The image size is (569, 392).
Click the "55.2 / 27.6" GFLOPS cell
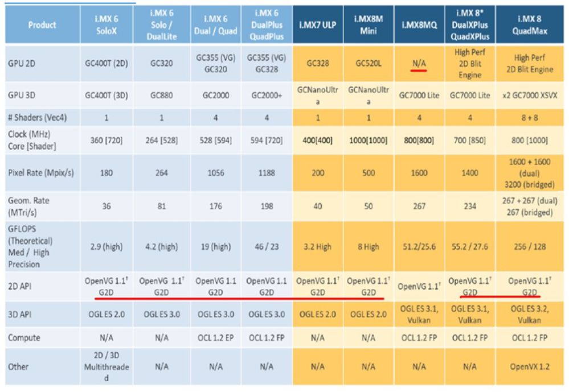tap(470, 246)
